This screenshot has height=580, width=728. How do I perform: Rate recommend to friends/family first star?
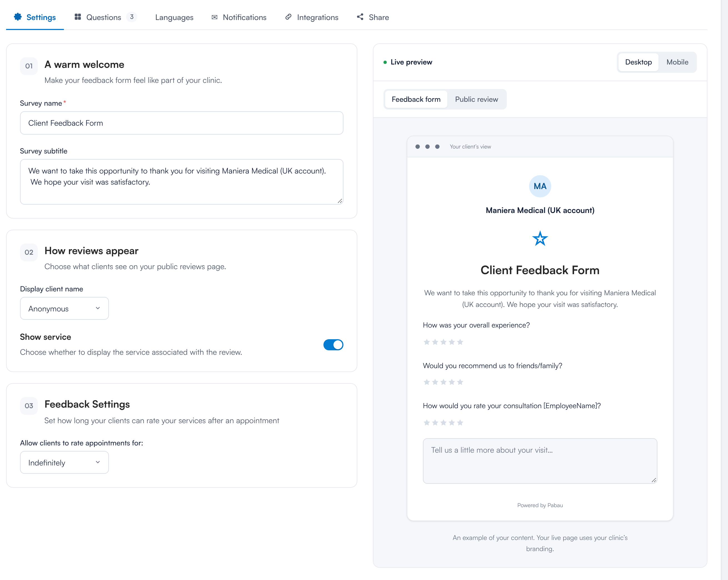[427, 382]
